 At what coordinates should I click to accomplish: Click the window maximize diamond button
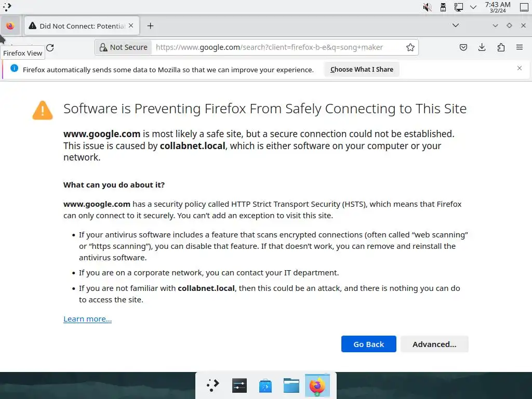(509, 25)
